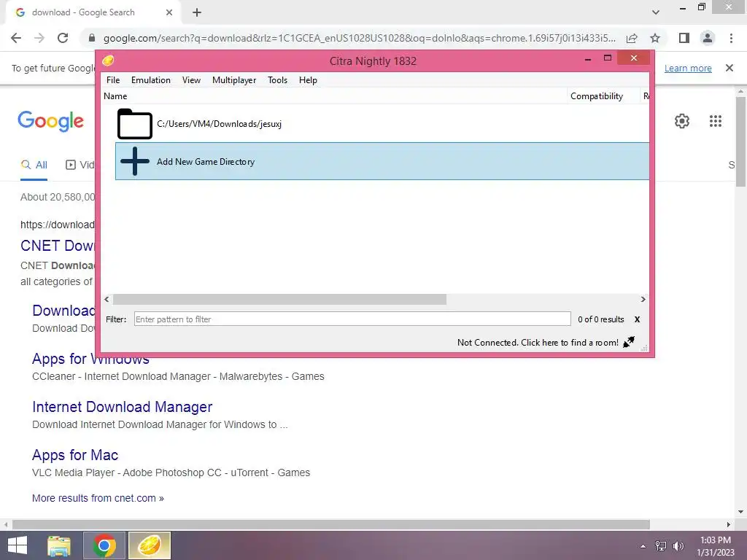Viewport: 747px width, 560px height.
Task: Select the download - Google Search tab
Action: [x=93, y=13]
